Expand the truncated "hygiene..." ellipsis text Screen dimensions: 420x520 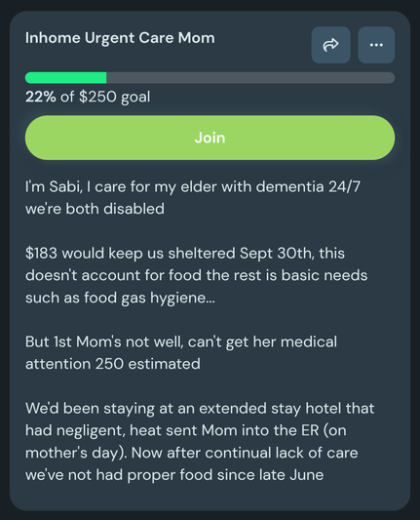(182, 298)
